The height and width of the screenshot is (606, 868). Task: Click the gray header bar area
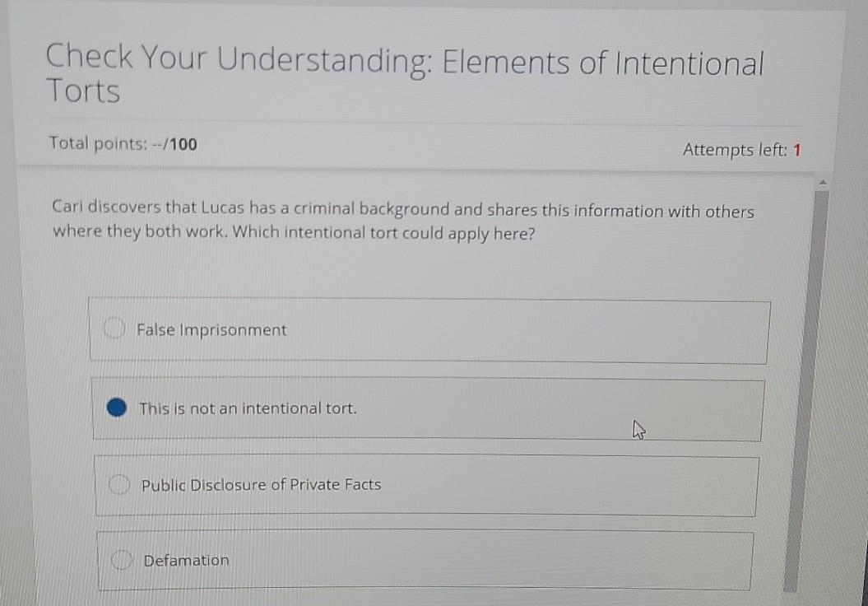[x=411, y=148]
